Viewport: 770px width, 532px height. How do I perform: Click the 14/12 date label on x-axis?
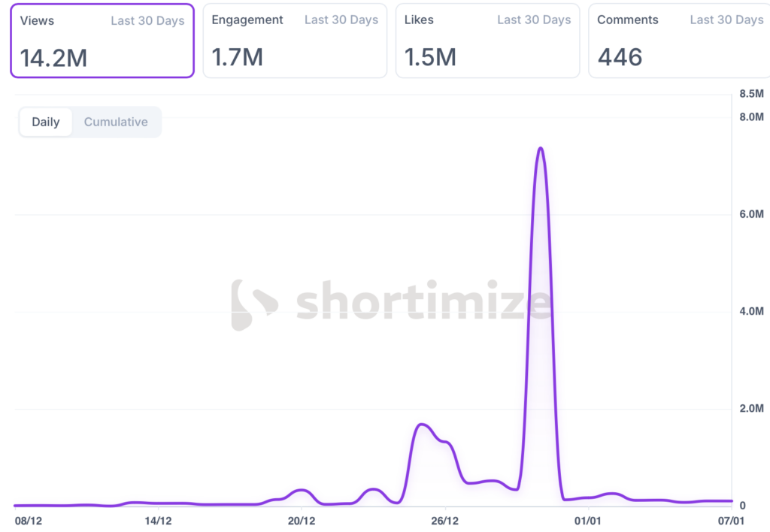(x=157, y=520)
